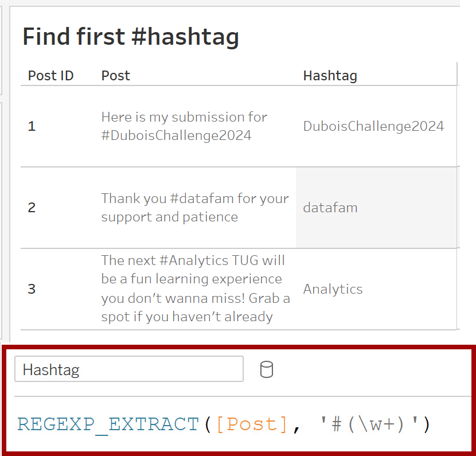This screenshot has height=456, width=476.
Task: Select Post ID 2 row label
Action: click(x=32, y=208)
